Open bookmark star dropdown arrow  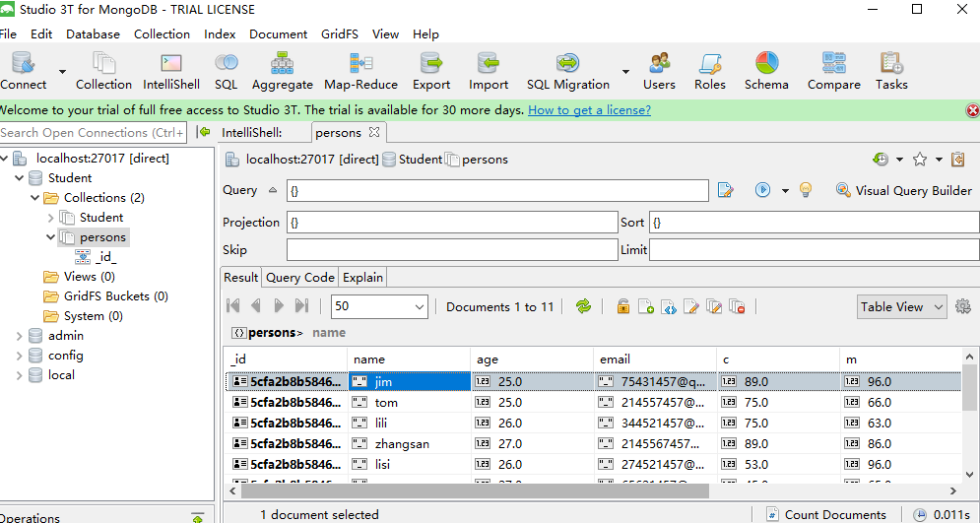[939, 160]
